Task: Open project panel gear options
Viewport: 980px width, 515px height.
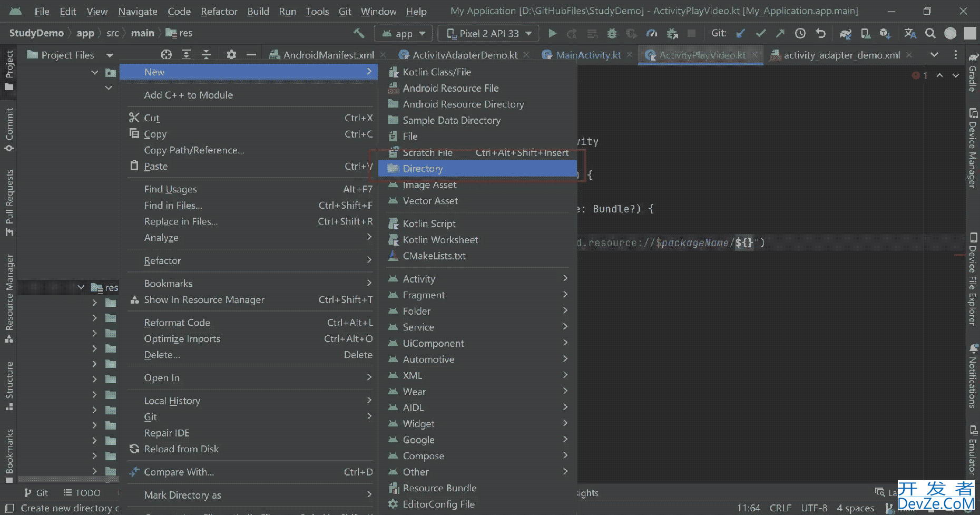Action: point(231,55)
